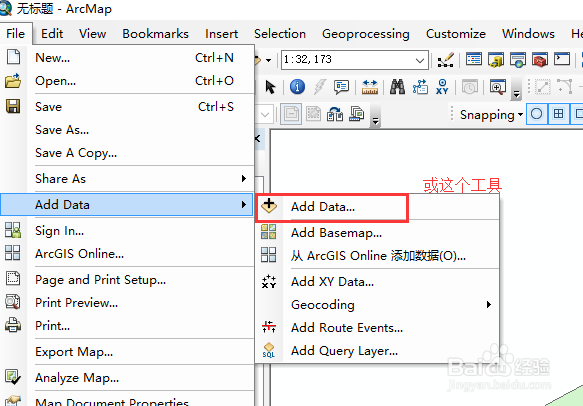
Task: Expand the Geocoding submenu
Action: [x=489, y=304]
